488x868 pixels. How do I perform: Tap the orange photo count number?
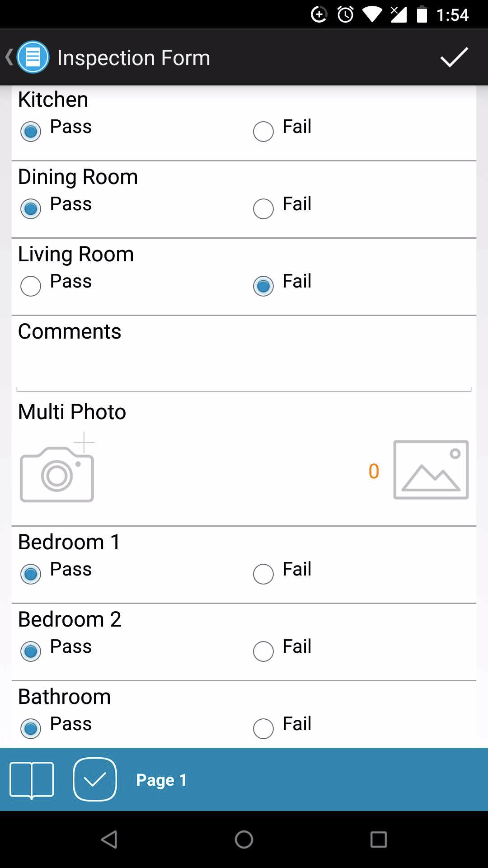[374, 471]
